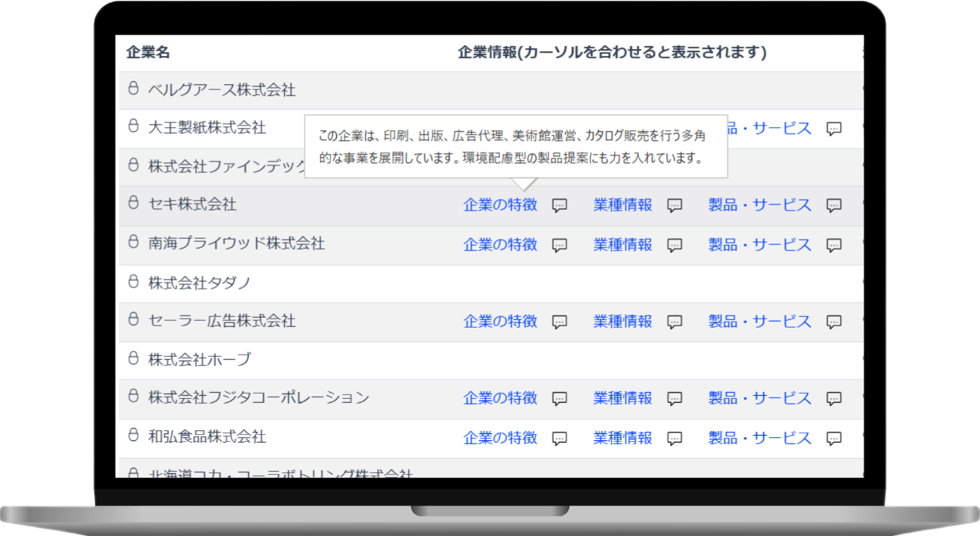Screen dimensions: 980x536
Task: Click comment icon beside 製品・サービス for 大王製紙株式会社
Action: 835,129
